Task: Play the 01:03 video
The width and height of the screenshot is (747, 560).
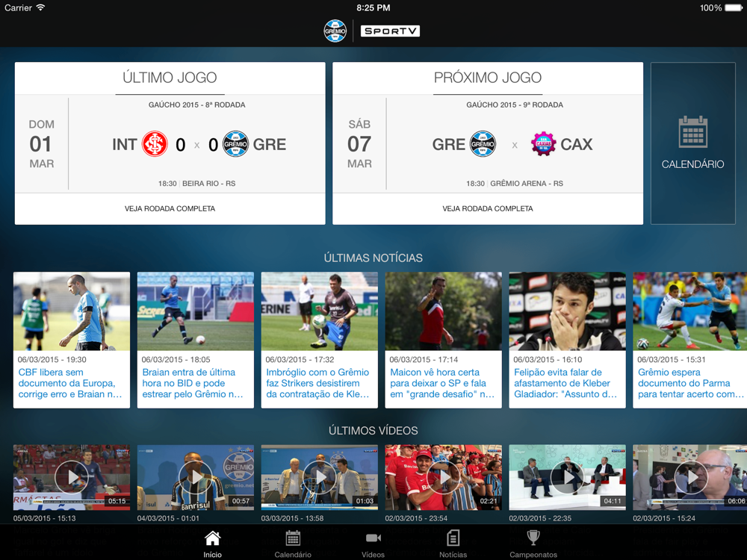Action: point(319,477)
